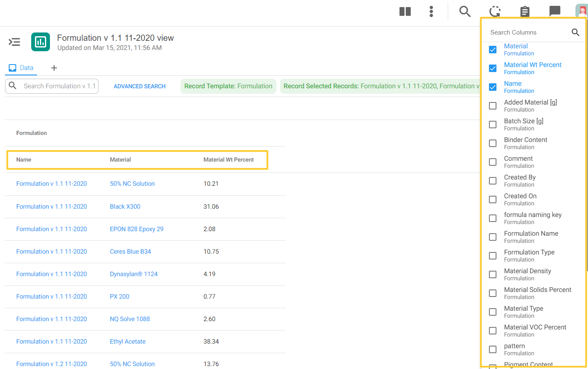The width and height of the screenshot is (588, 369).
Task: Open the NQ Solve 1088 link
Action: 130,319
